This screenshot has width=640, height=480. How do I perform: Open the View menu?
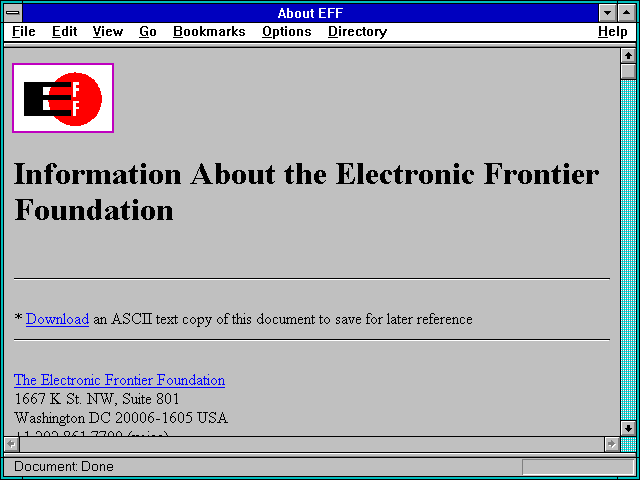[x=107, y=32]
